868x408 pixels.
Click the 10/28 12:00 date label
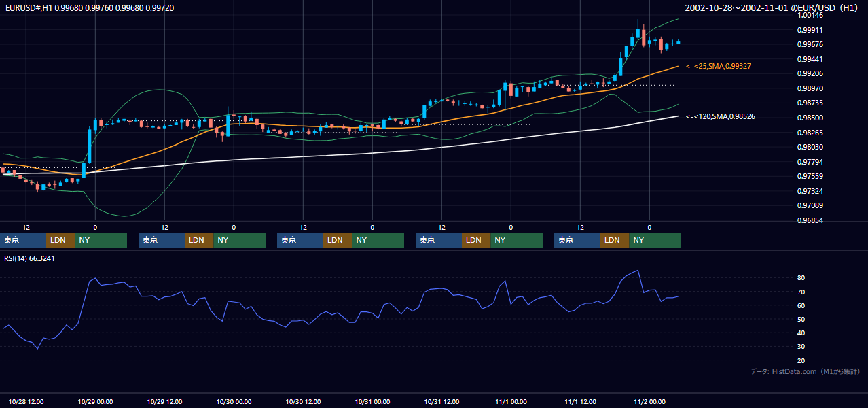26,401
